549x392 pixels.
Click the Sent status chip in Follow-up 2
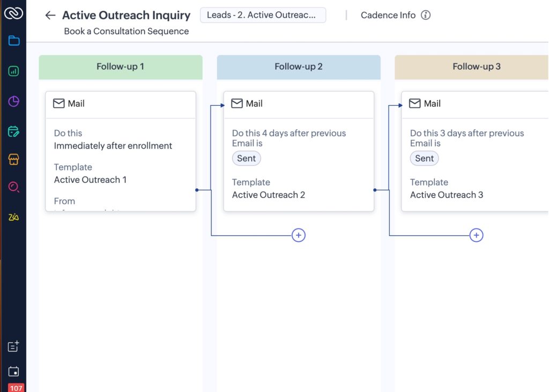(x=246, y=158)
